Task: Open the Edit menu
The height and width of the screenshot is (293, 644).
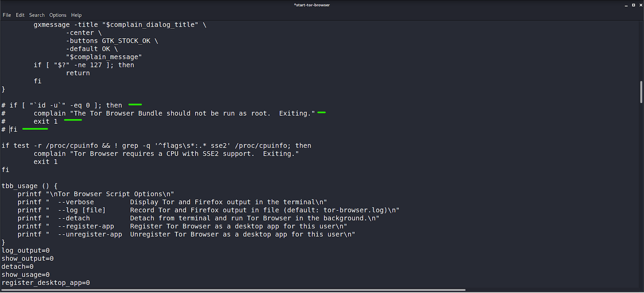Action: [x=20, y=15]
